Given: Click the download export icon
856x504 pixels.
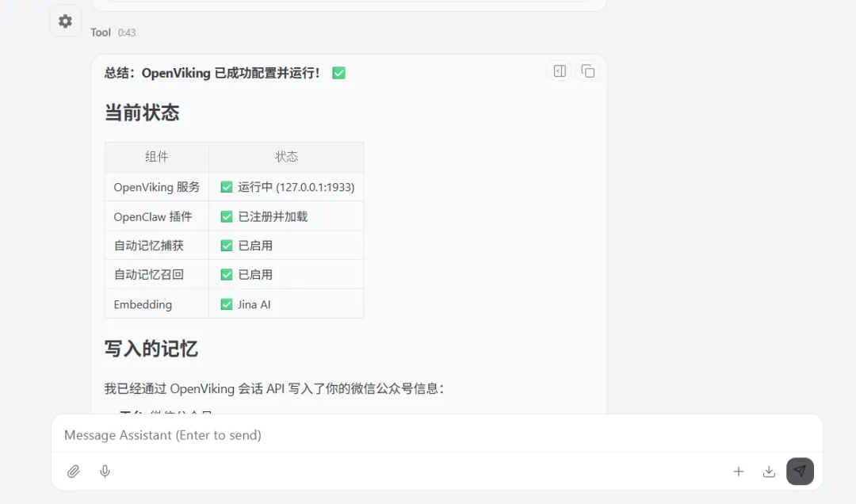Looking at the screenshot, I should [x=769, y=472].
